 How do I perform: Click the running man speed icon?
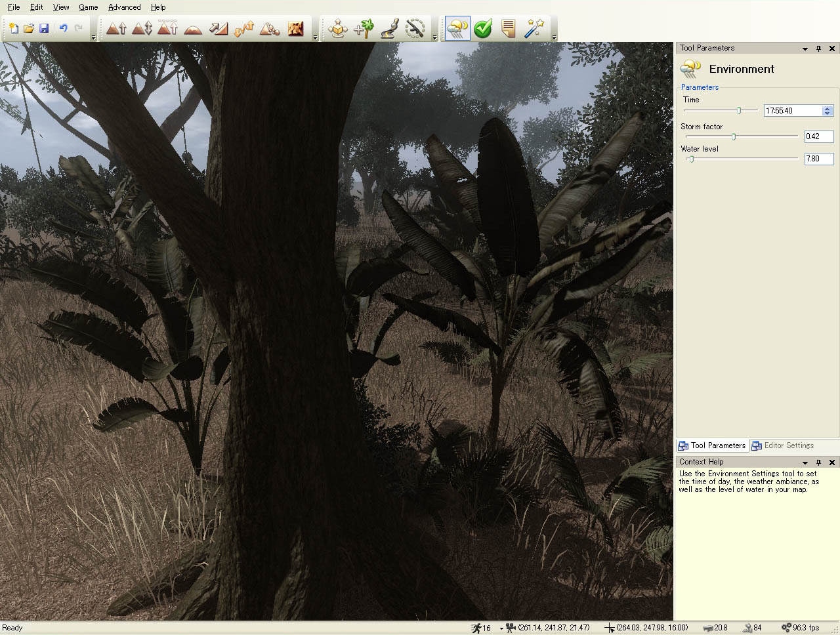point(476,628)
